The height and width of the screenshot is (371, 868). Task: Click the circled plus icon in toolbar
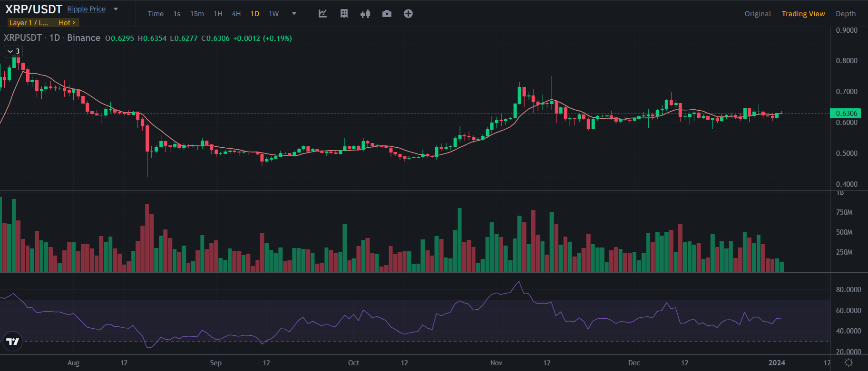pos(408,14)
